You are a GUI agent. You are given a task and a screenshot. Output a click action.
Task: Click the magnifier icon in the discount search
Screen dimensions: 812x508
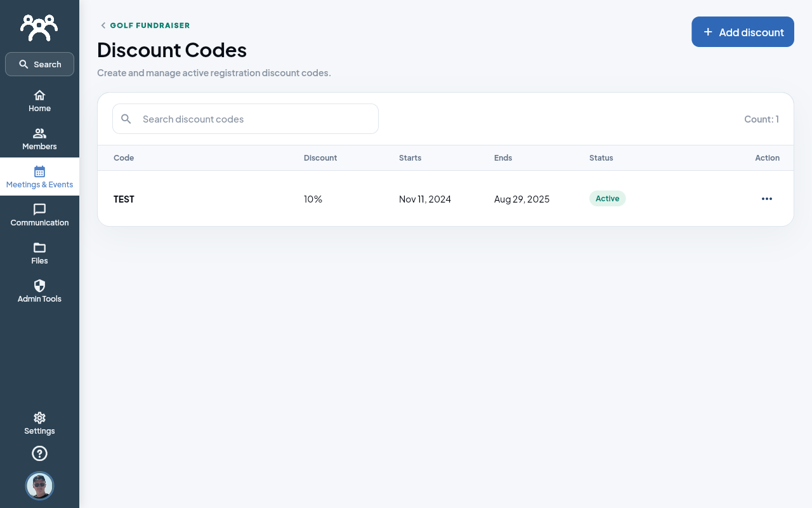tap(126, 119)
